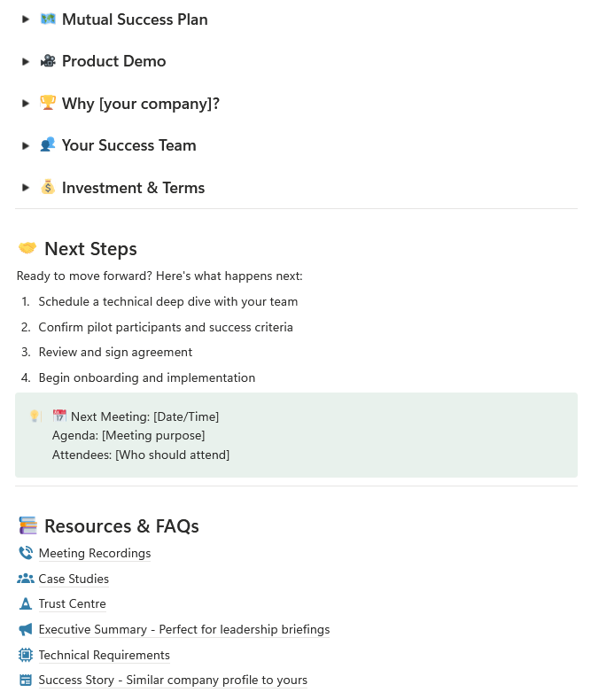Click the phone icon beside Meeting Recordings

tap(26, 553)
